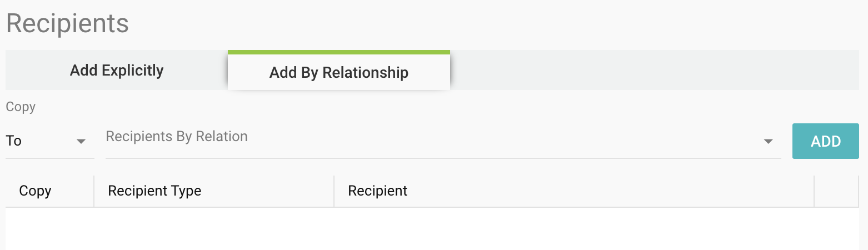This screenshot has width=868, height=250.
Task: Click the divider before the last empty column
Action: (814, 191)
